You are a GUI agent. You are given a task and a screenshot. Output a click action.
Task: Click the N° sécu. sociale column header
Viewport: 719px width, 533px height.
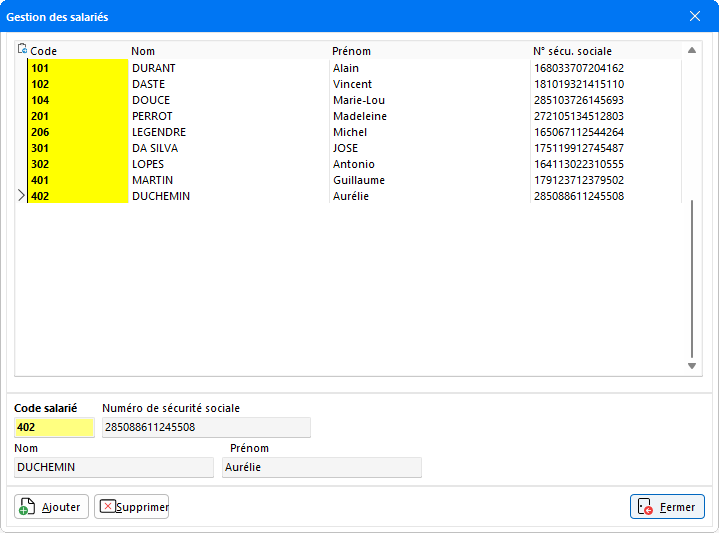pyautogui.click(x=572, y=51)
